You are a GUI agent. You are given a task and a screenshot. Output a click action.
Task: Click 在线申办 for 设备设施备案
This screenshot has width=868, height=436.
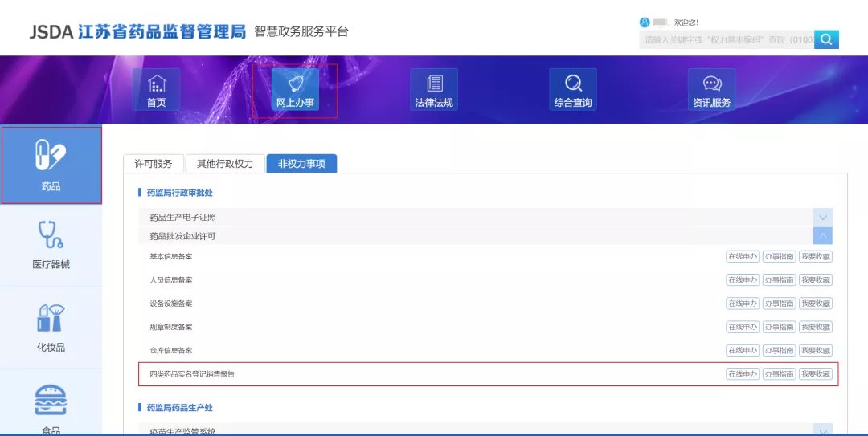click(743, 304)
